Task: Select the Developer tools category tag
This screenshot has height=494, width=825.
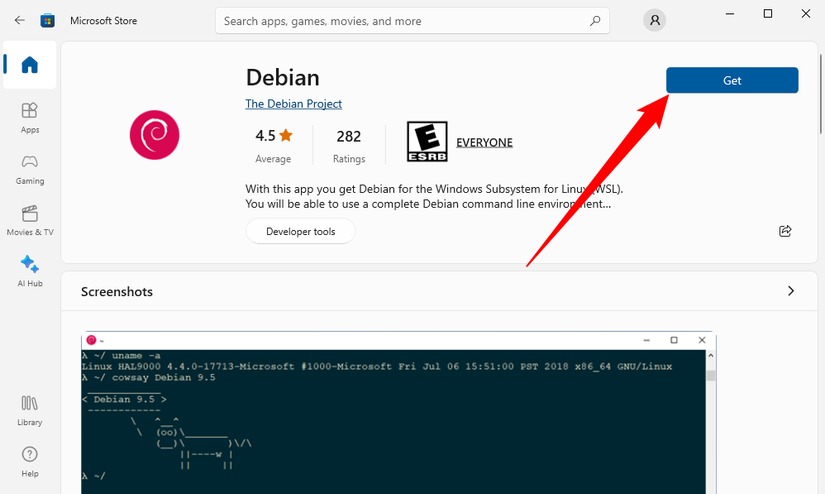Action: 300,231
